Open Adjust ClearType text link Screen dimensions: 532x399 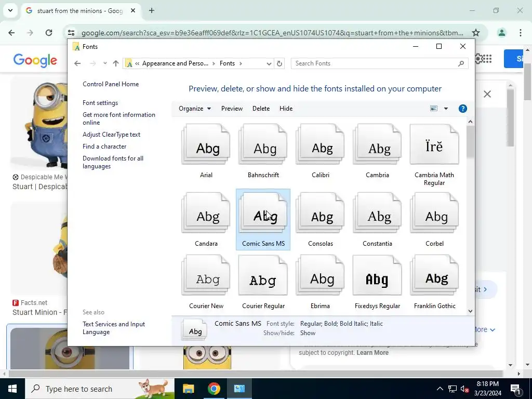(x=111, y=135)
